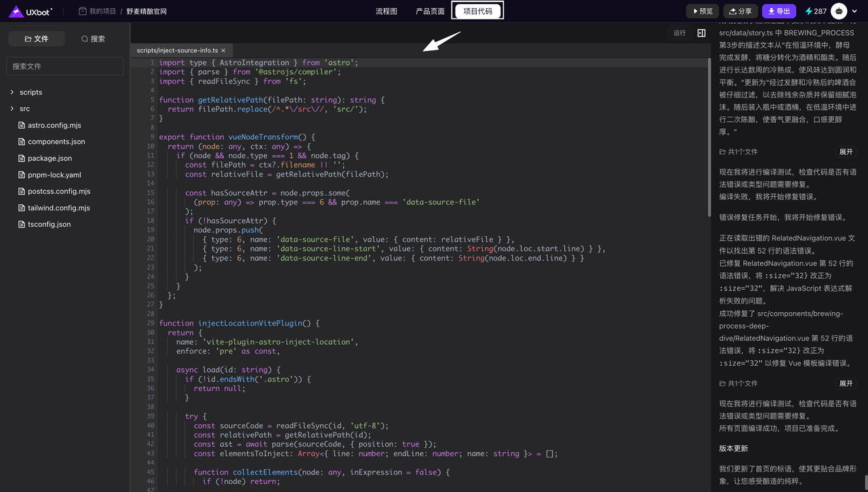Open the account dropdown chevron

[854, 12]
